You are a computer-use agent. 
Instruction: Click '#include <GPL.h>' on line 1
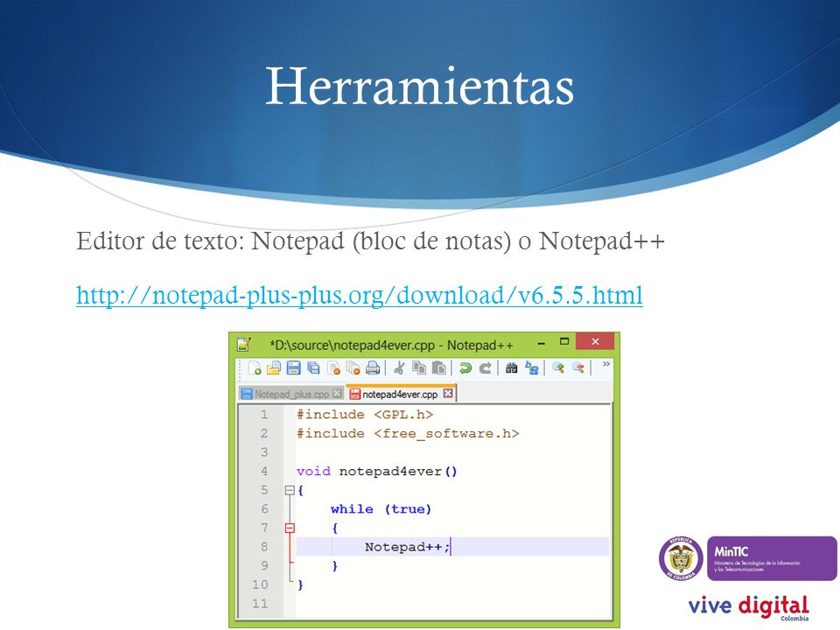[x=365, y=415]
